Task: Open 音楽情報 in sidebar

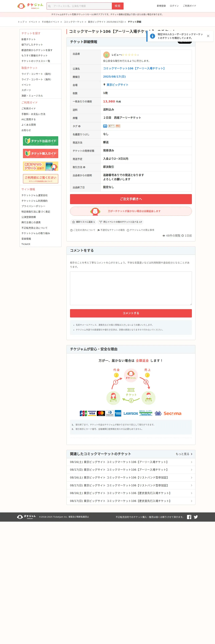Action: pyautogui.click(x=26, y=239)
